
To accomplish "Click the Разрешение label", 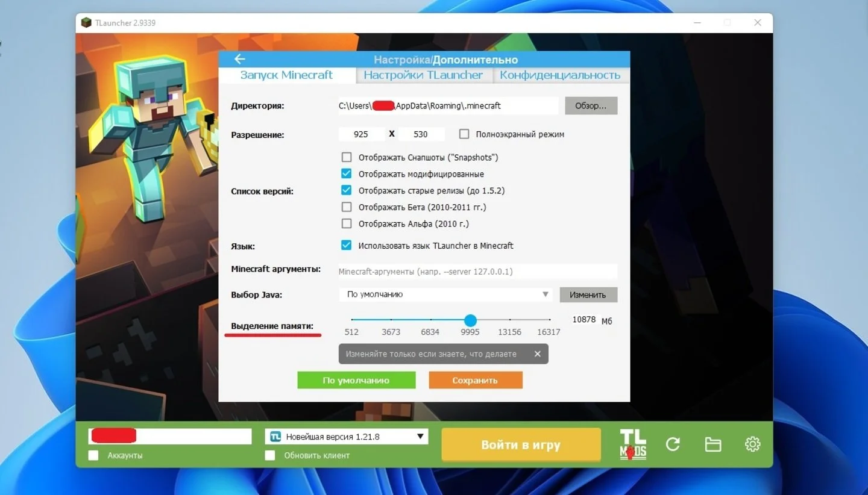I will (257, 135).
